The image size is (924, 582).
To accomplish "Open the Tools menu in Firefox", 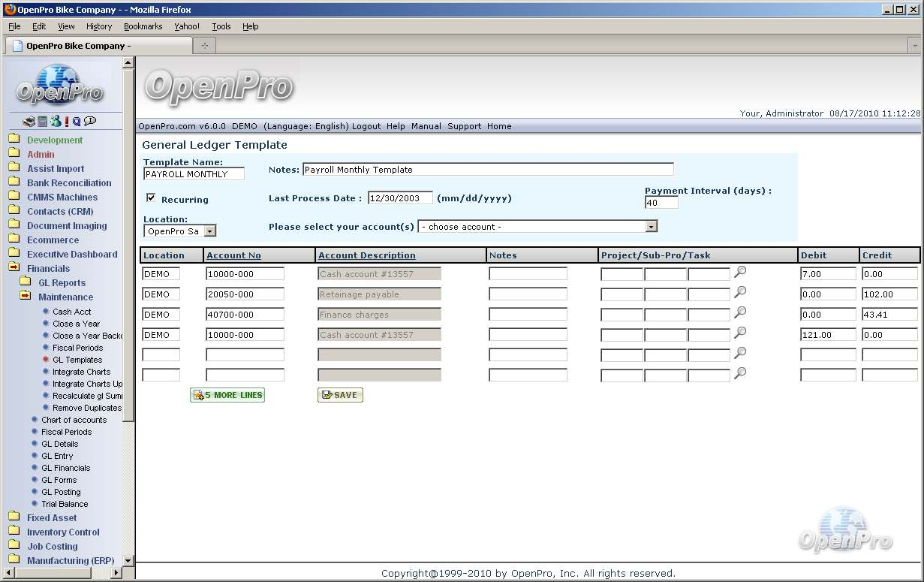I will (x=221, y=26).
